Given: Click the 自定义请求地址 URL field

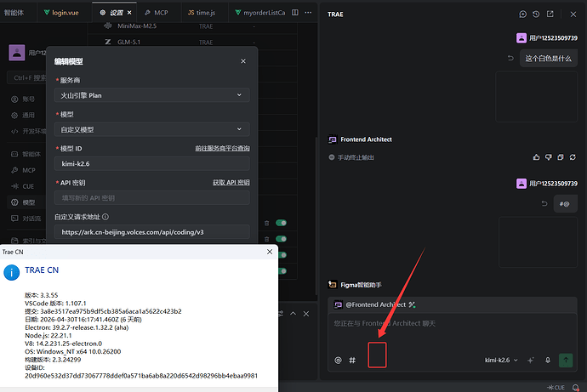Looking at the screenshot, I should coord(152,232).
